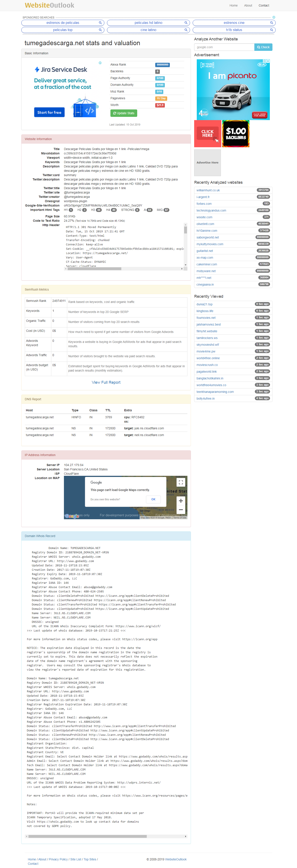Click the Check button
Image resolution: width=297 pixels, height=868 pixels.
click(263, 47)
